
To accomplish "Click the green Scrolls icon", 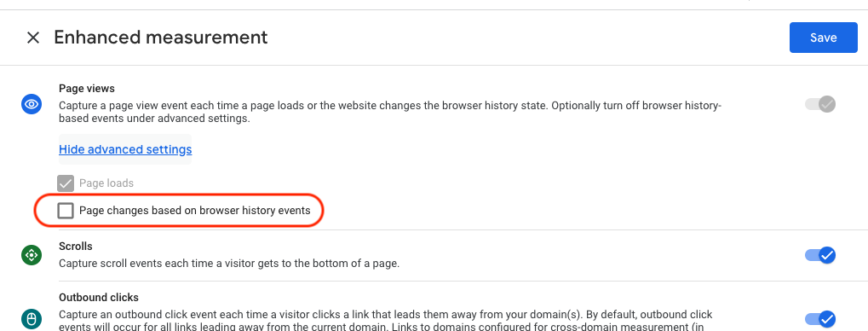I will click(32, 255).
